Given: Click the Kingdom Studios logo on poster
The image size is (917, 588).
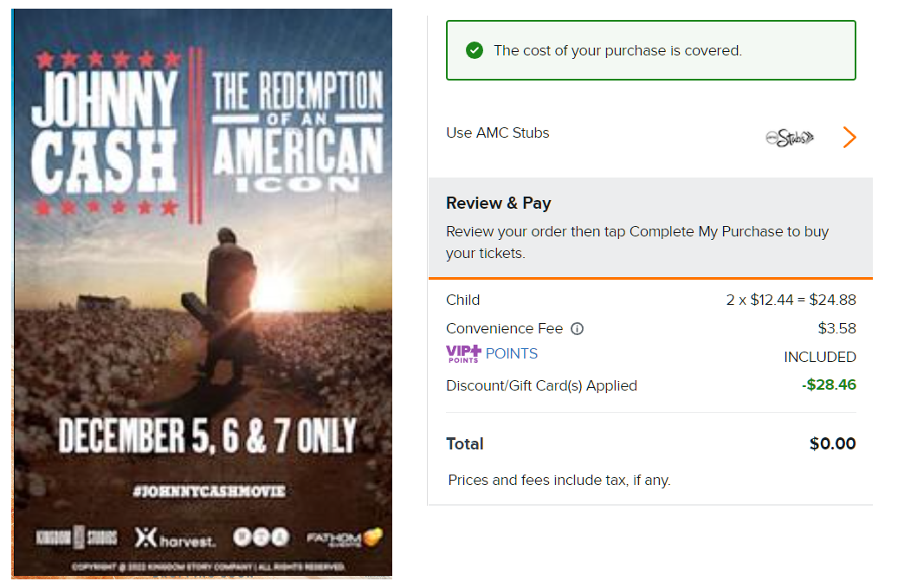Looking at the screenshot, I should coord(76,538).
